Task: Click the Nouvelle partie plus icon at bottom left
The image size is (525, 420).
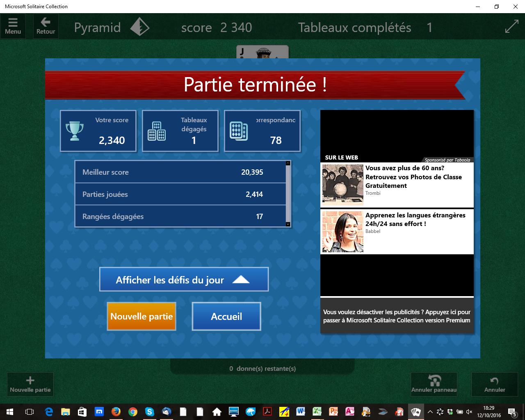Action: click(x=30, y=384)
